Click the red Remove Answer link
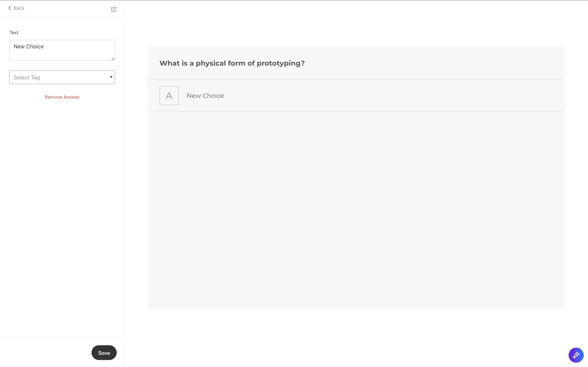Screen dimensions: 588x367 (x=62, y=97)
